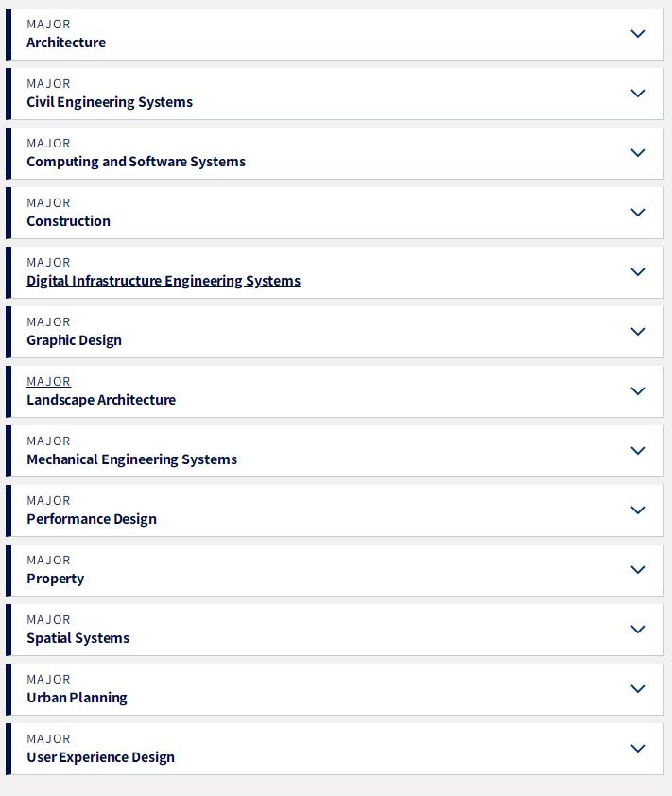
Task: Select the Property major title
Action: pyautogui.click(x=56, y=579)
